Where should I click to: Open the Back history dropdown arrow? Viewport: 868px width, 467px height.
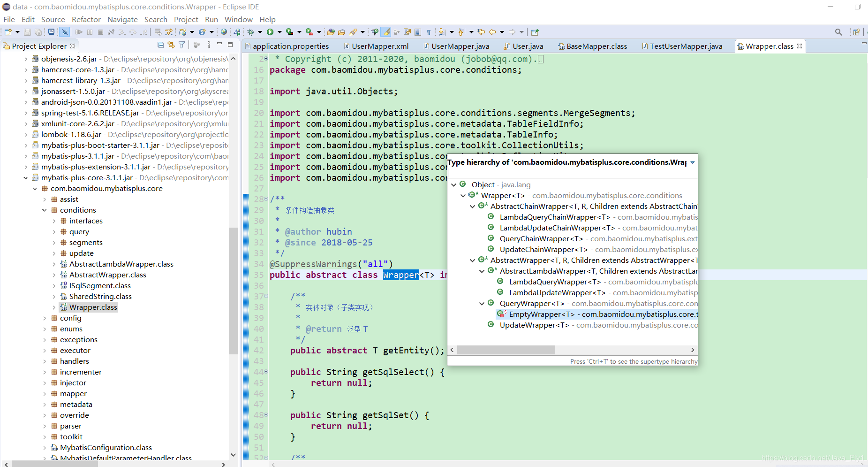pos(502,32)
